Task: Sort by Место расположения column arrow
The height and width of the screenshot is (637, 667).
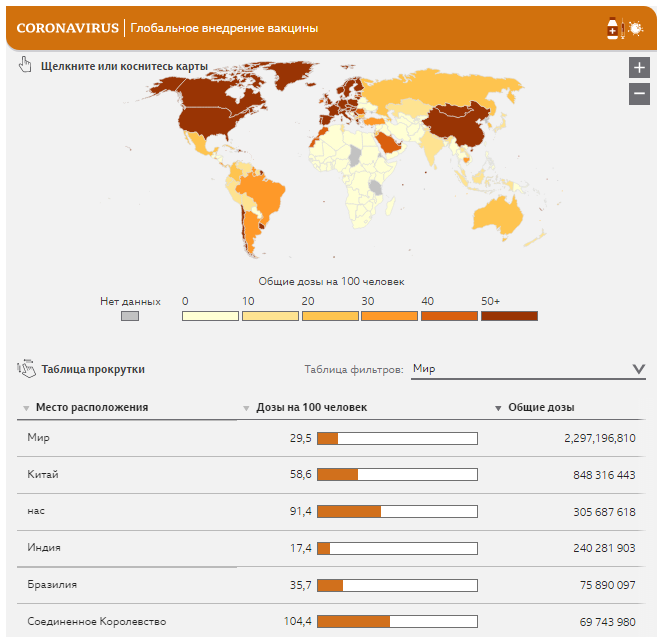Action: click(26, 408)
